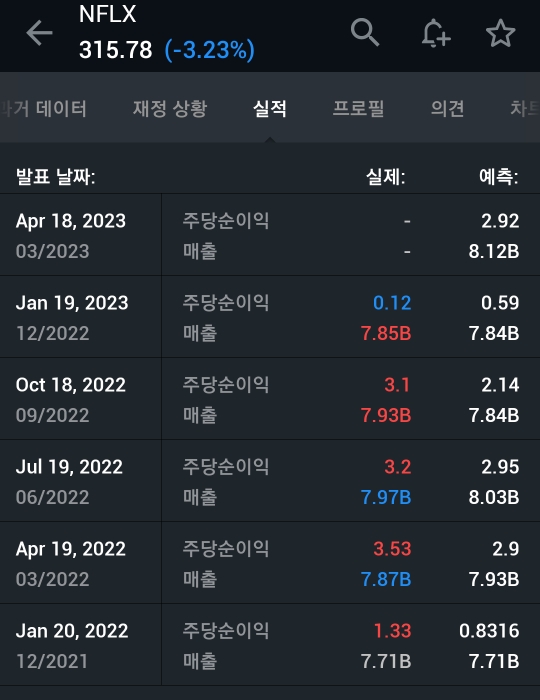
Task: Select the Jan 19, 2023 release date
Action: click(72, 303)
